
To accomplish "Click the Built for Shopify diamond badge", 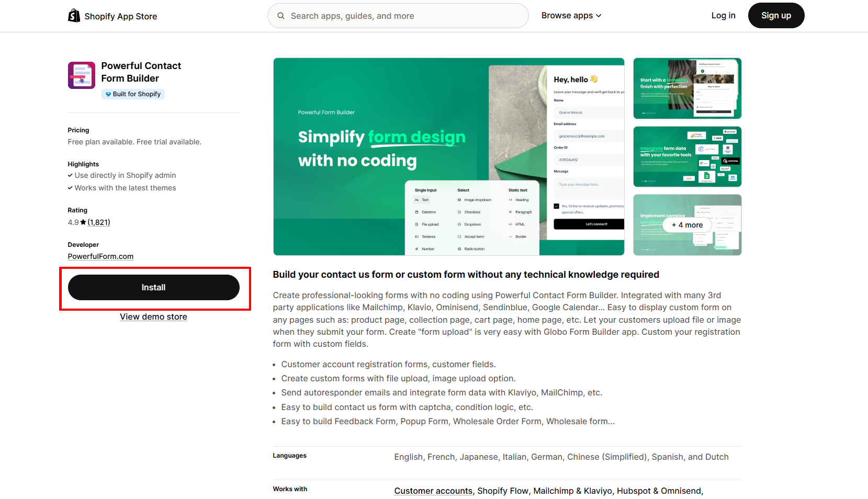I will point(133,94).
